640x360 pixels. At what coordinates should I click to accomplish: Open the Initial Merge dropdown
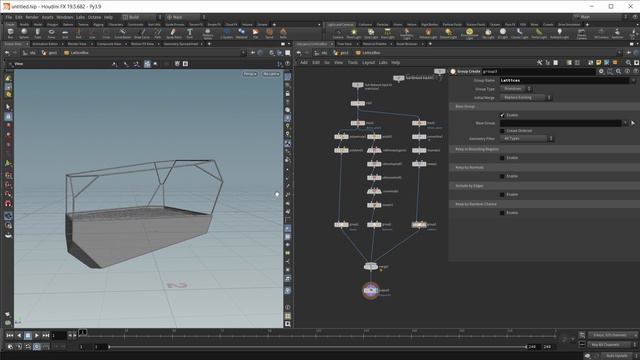coord(526,98)
